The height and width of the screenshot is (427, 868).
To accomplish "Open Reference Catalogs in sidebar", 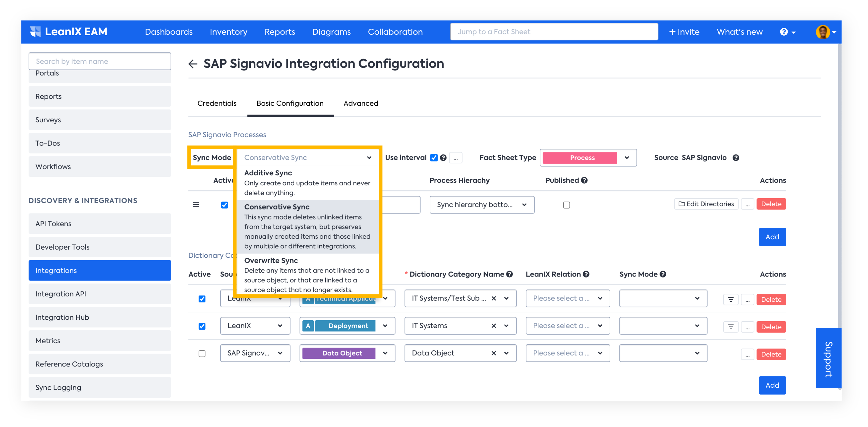I will (100, 364).
